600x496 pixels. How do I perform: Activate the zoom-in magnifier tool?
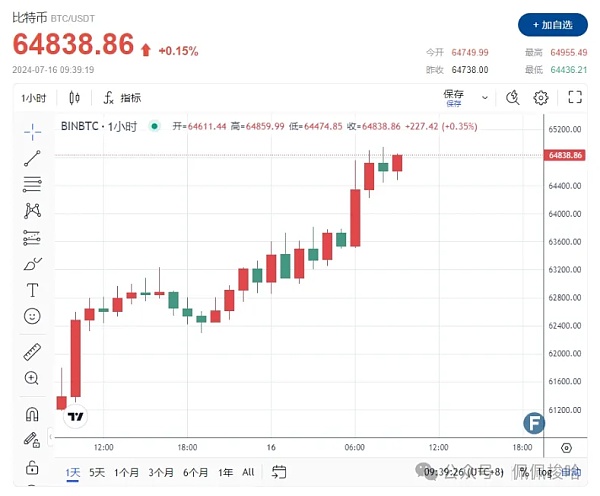point(32,378)
